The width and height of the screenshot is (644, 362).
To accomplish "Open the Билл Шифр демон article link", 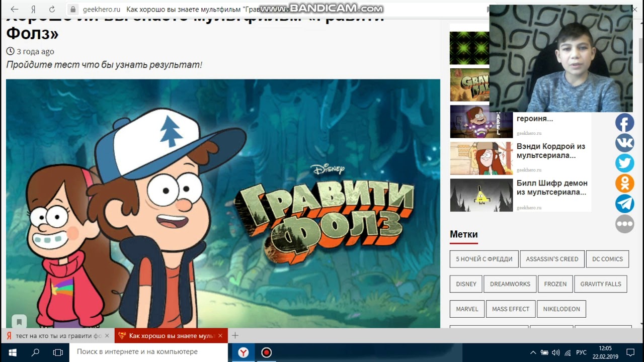I will tap(552, 188).
